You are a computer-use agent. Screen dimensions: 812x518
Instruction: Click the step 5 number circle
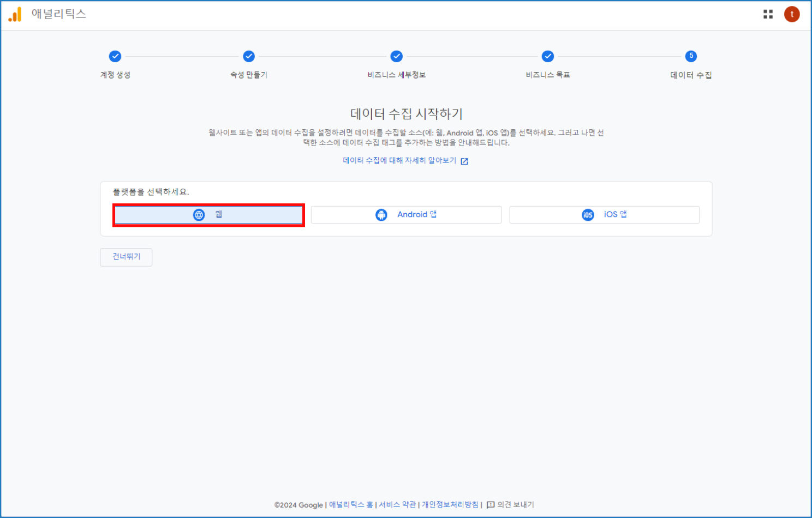pyautogui.click(x=691, y=56)
